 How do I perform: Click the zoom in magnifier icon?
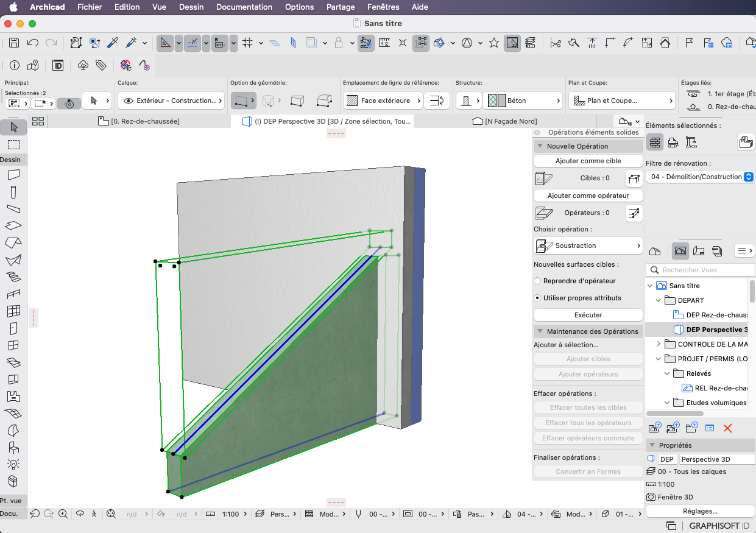(63, 514)
